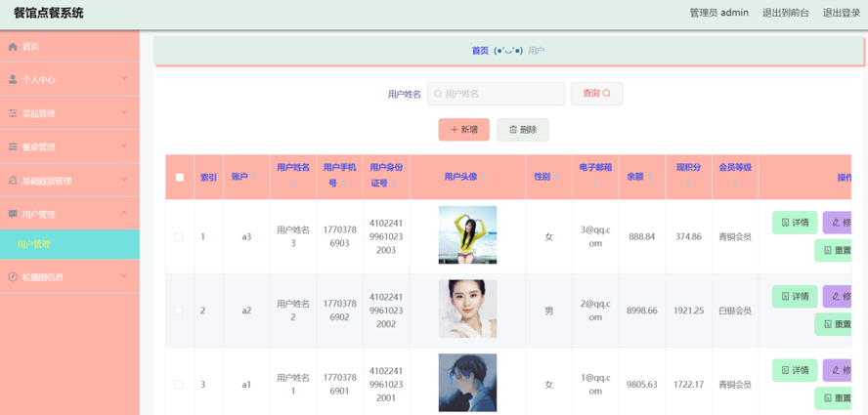Click the 用户管理 sidebar icon
Screen dimensions: 868x415
pos(13,214)
